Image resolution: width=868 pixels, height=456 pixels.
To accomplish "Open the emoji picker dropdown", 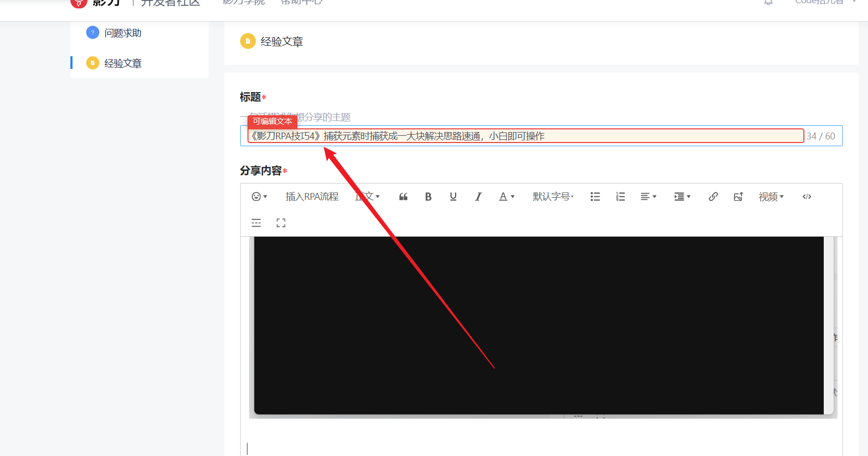I will pyautogui.click(x=259, y=197).
